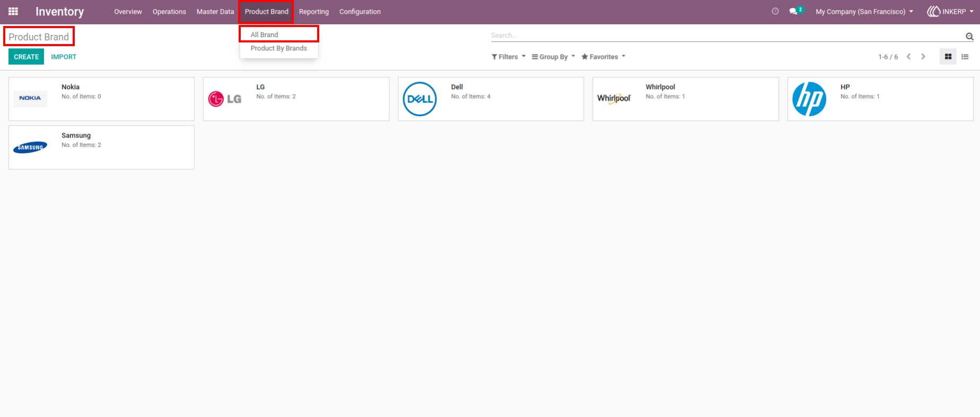
Task: Open the Overview menu
Action: click(x=128, y=11)
